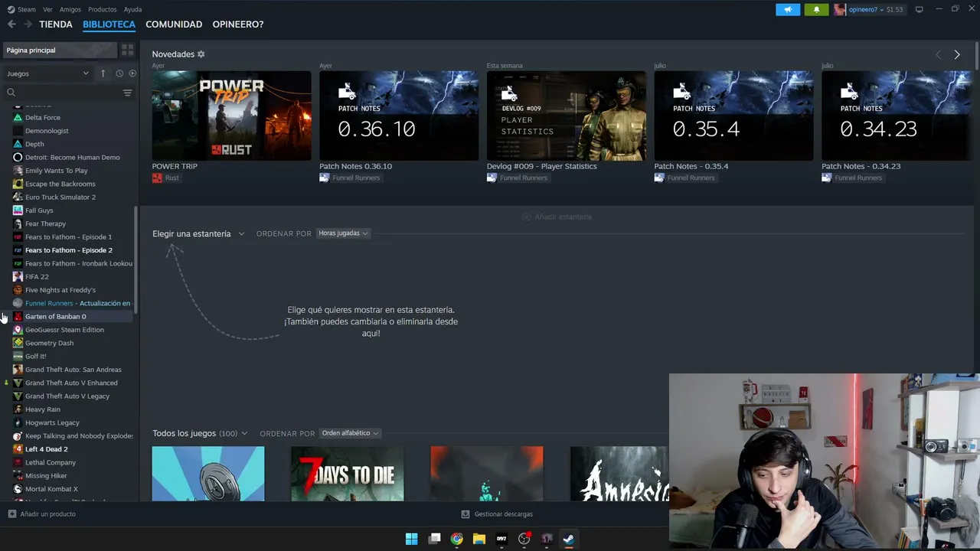Open the Ayuda menu

click(132, 9)
